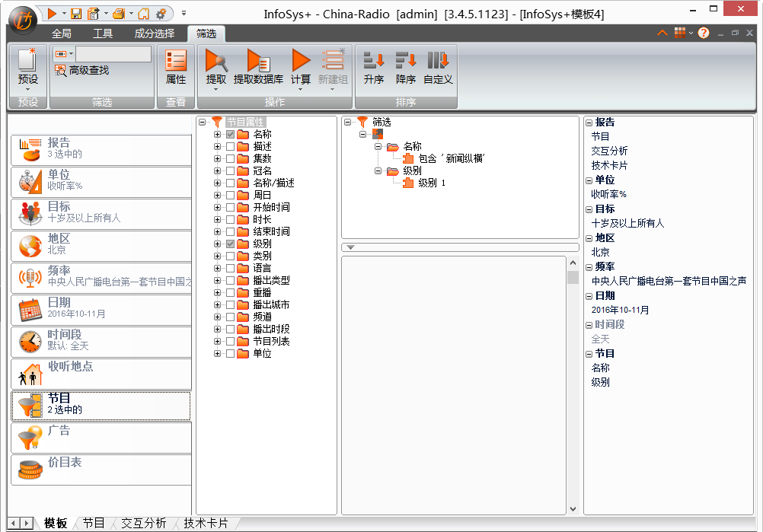This screenshot has width=763, height=532.
Task: Open the 工具 ribbon tab
Action: (103, 33)
